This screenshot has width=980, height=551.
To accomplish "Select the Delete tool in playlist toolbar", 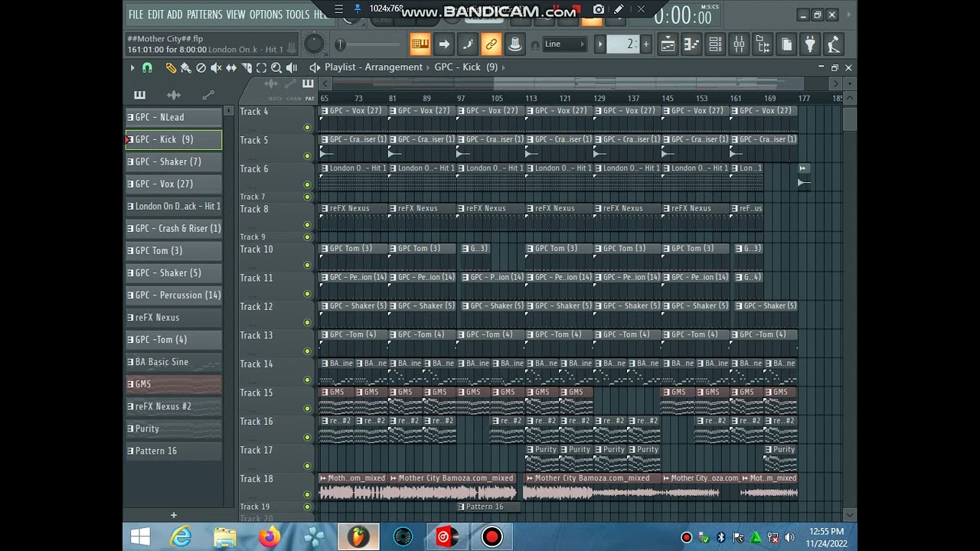I will [201, 67].
